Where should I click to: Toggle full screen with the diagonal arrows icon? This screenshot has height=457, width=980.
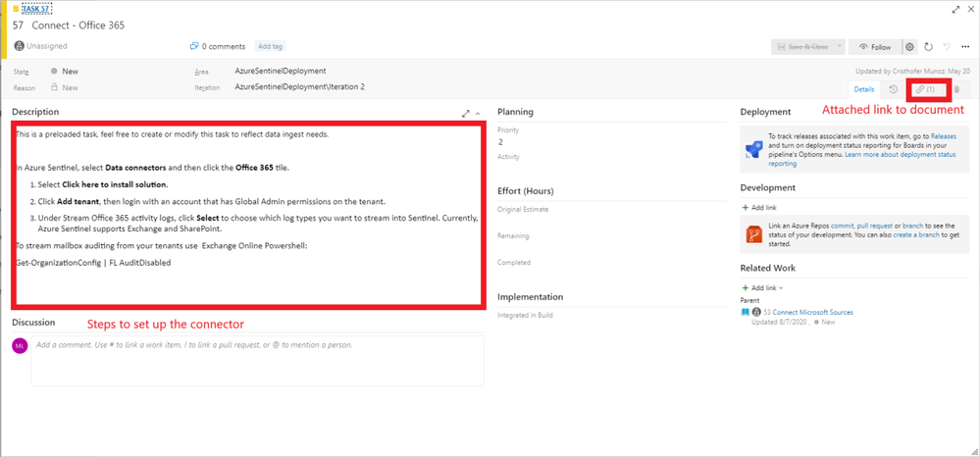pyautogui.click(x=955, y=10)
